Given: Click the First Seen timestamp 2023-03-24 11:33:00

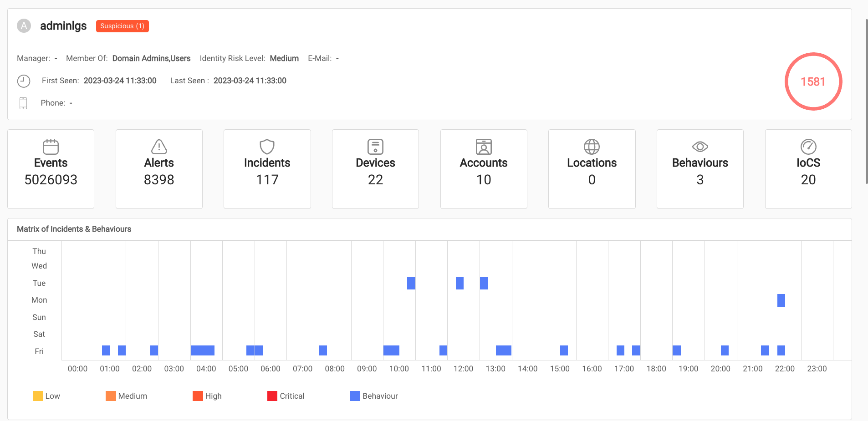Looking at the screenshot, I should pyautogui.click(x=120, y=81).
